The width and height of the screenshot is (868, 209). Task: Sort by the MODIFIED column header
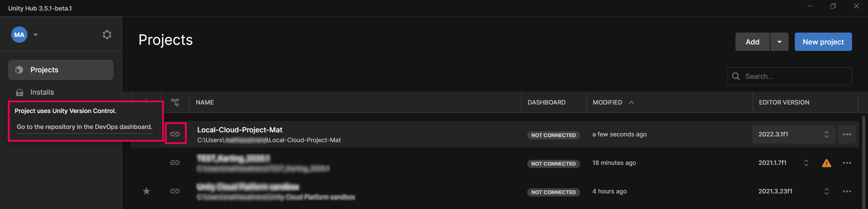point(607,102)
